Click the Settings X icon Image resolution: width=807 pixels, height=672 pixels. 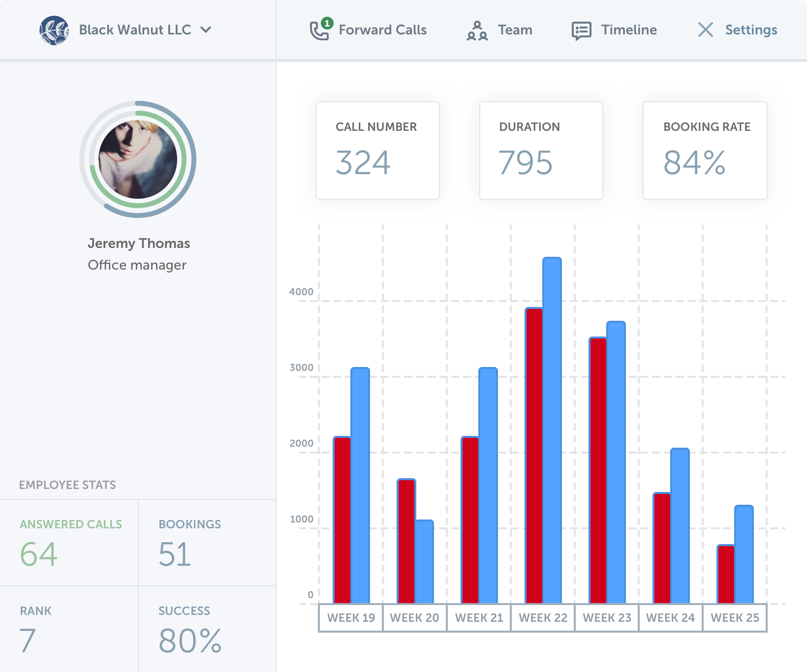pos(705,30)
